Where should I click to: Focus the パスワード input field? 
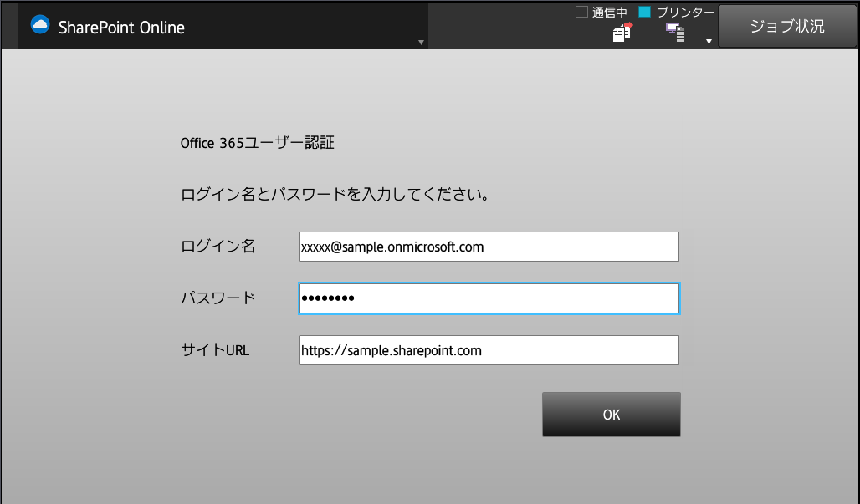pos(489,298)
